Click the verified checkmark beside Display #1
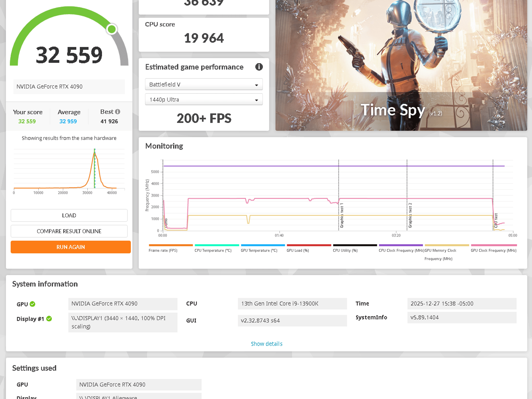532x399 pixels. pyautogui.click(x=49, y=319)
